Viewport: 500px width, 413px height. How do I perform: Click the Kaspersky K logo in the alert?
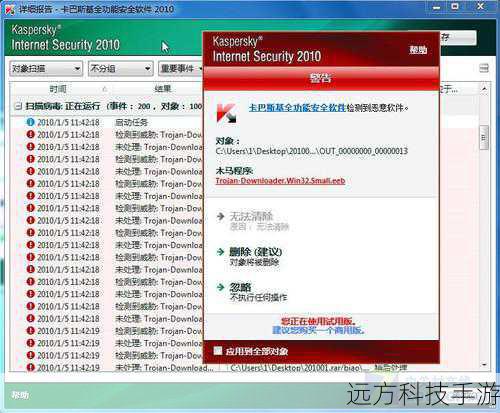(x=226, y=113)
